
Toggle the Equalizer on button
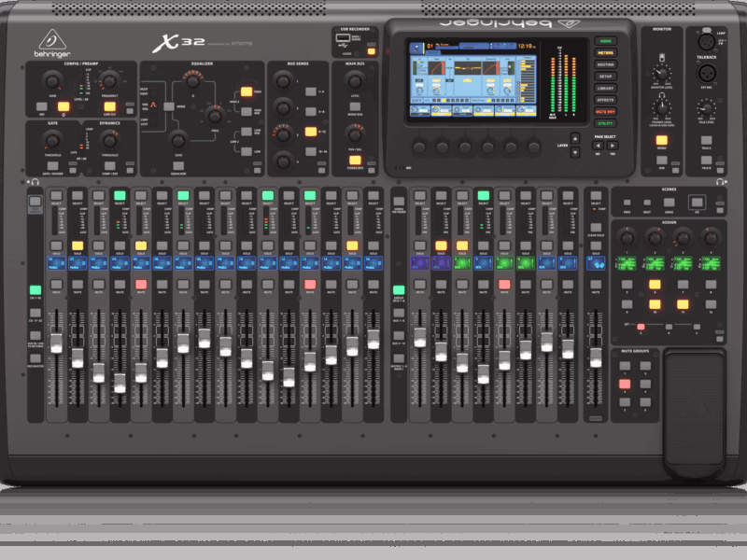point(178,166)
